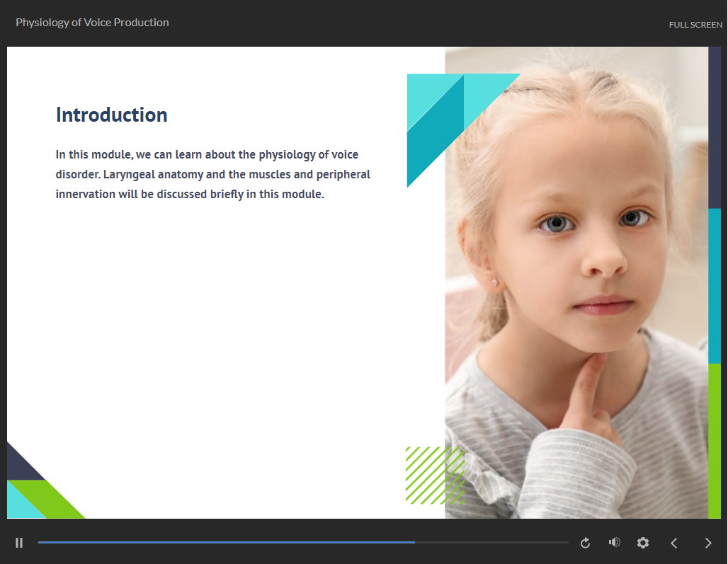The image size is (728, 564).
Task: Advance to the next slide arrow
Action: click(708, 543)
